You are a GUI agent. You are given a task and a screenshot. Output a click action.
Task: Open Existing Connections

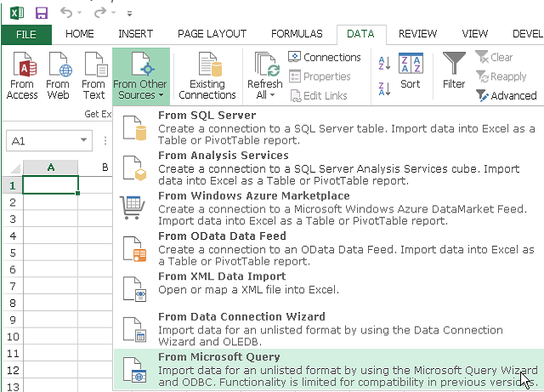tap(207, 76)
